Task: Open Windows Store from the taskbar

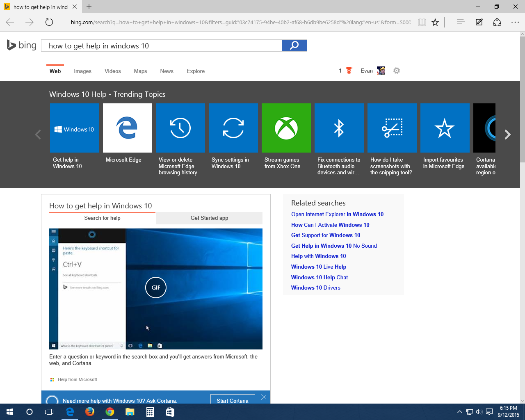Action: tap(170, 412)
